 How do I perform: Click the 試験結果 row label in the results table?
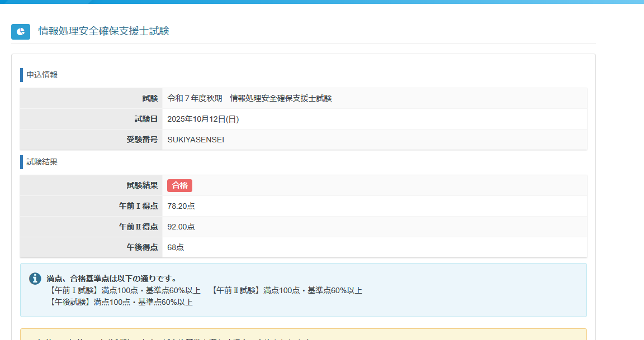tap(142, 185)
